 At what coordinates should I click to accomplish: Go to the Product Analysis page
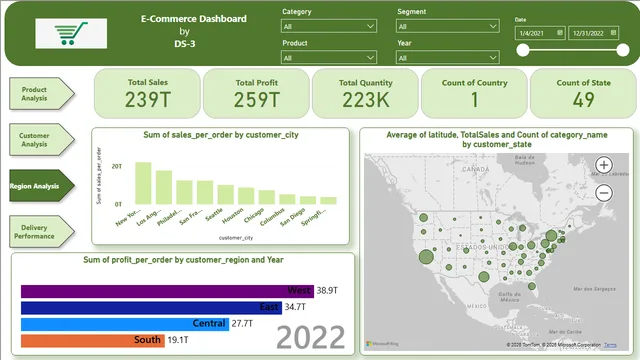click(x=42, y=94)
